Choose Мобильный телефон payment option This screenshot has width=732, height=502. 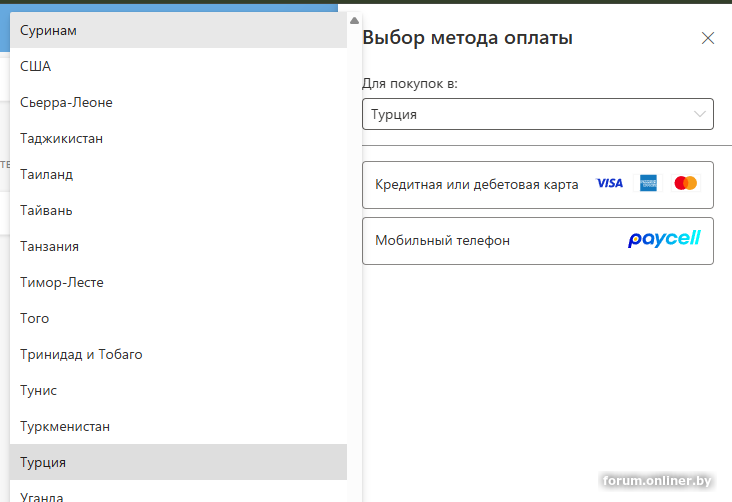[x=538, y=241]
